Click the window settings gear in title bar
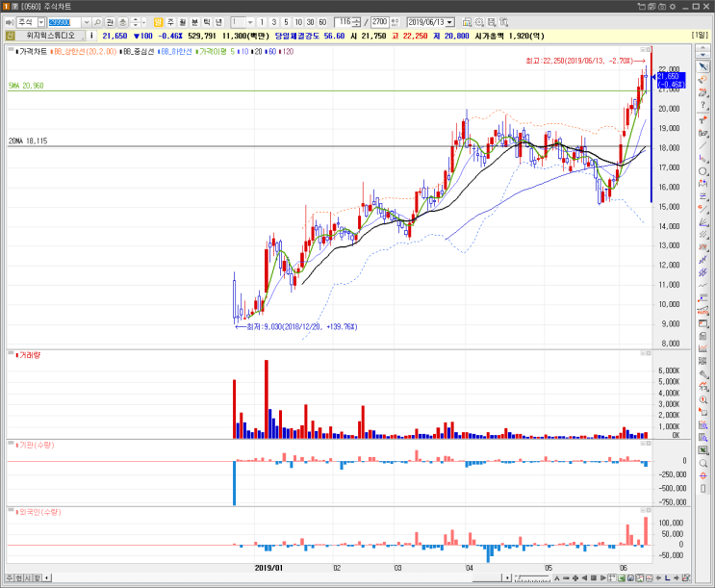The height and width of the screenshot is (588, 715). coord(672,7)
